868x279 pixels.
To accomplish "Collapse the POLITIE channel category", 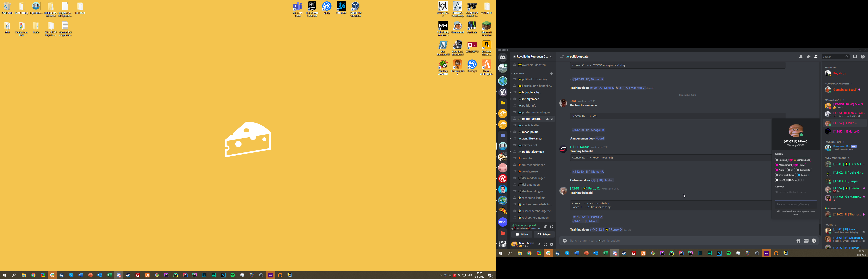I will (519, 73).
